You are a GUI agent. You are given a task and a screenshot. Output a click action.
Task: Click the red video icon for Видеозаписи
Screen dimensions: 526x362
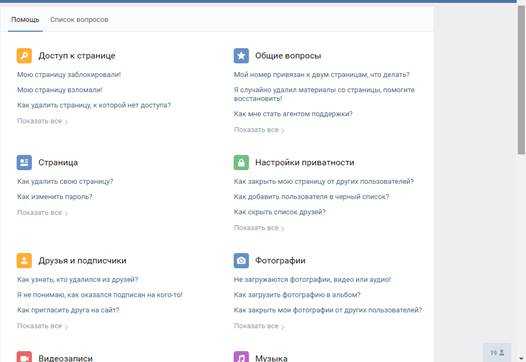pos(24,357)
